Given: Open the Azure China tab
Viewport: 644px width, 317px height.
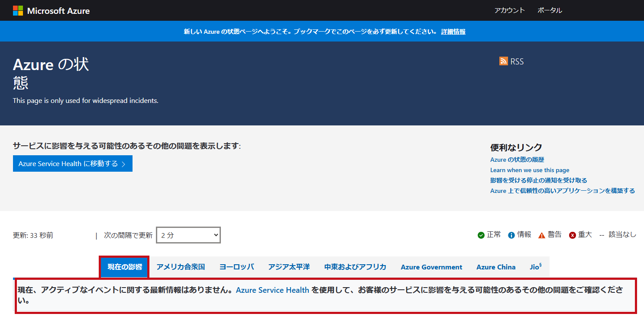Looking at the screenshot, I should click(496, 267).
